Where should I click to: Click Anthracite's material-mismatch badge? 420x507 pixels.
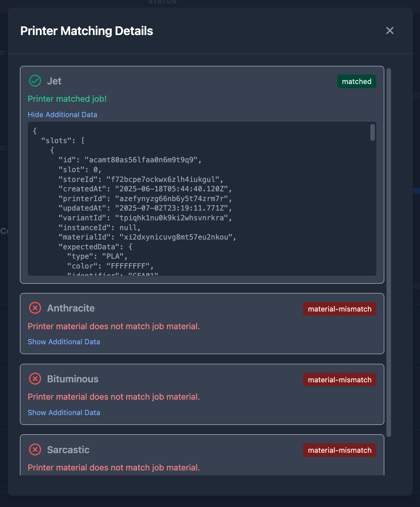(x=339, y=309)
